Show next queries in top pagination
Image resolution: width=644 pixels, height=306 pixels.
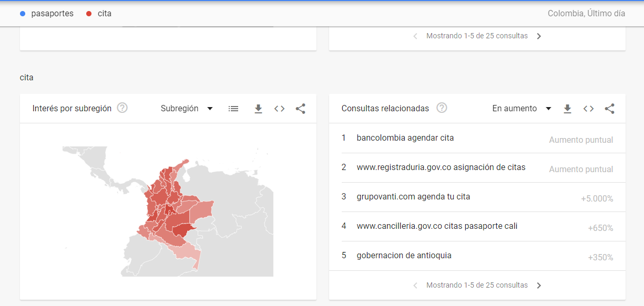(539, 36)
